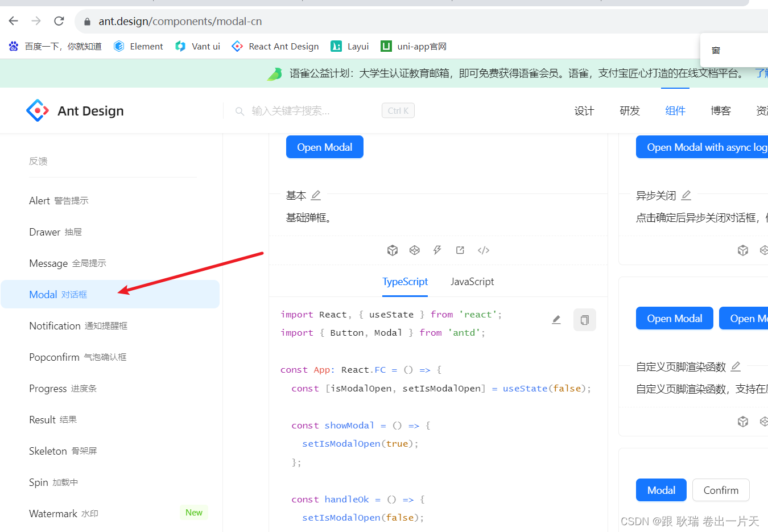
Task: Open the 研发 navigation menu item
Action: pyautogui.click(x=630, y=111)
